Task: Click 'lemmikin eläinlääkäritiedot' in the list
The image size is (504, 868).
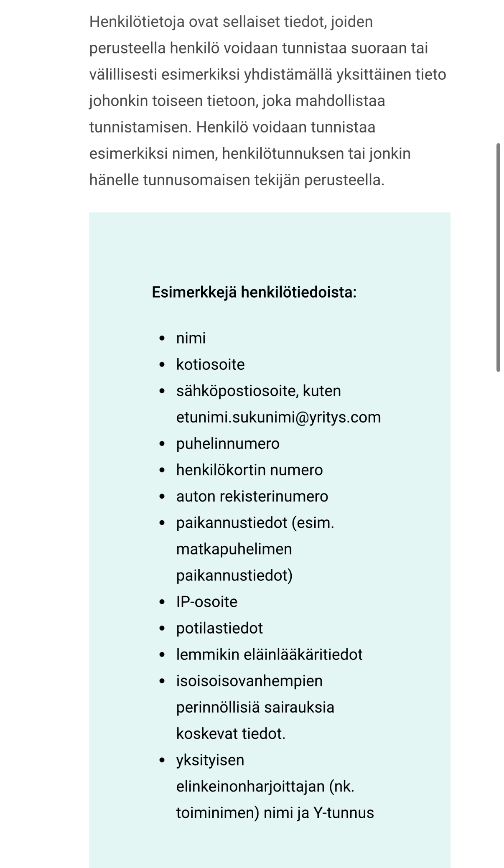Action: (269, 654)
